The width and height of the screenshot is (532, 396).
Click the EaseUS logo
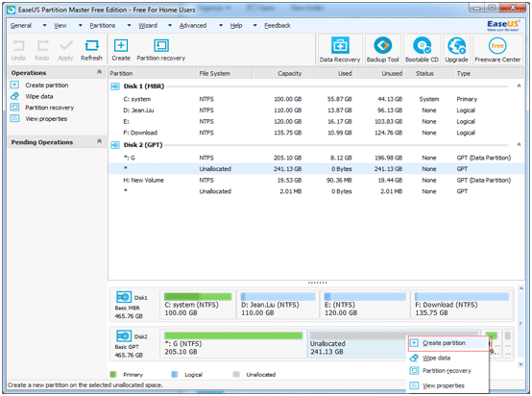pyautogui.click(x=503, y=25)
